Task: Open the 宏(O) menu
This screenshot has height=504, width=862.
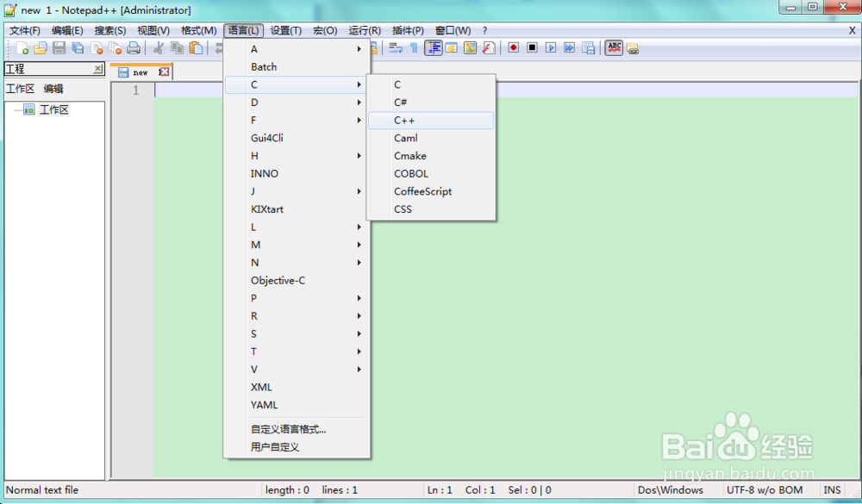Action: [x=325, y=30]
